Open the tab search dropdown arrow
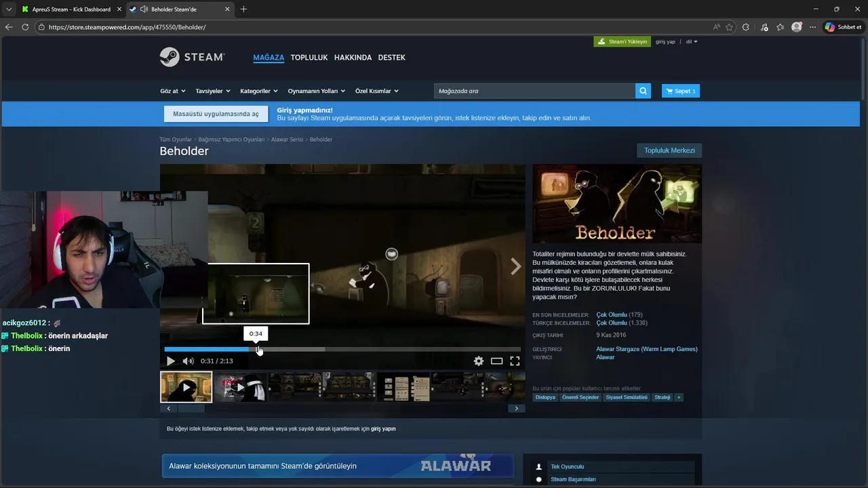Viewport: 868px width, 488px height. 8,9
